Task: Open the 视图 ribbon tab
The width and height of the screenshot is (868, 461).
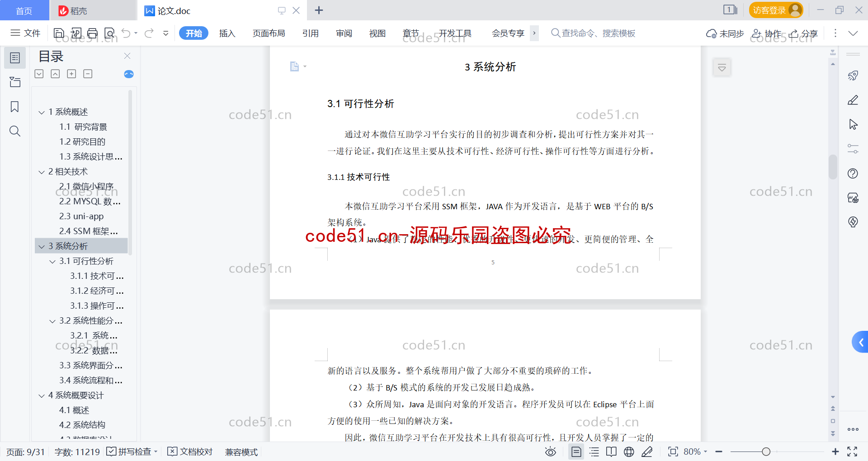Action: (377, 33)
